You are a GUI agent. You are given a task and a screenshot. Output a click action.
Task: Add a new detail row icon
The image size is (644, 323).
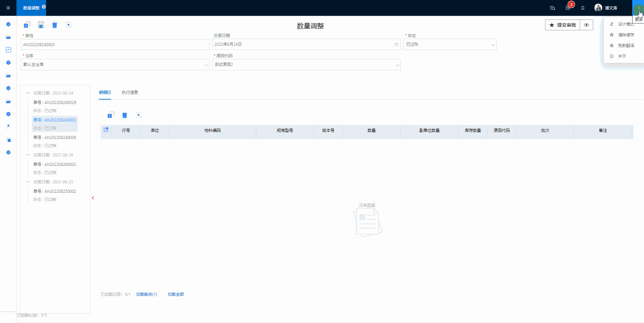[x=111, y=115]
